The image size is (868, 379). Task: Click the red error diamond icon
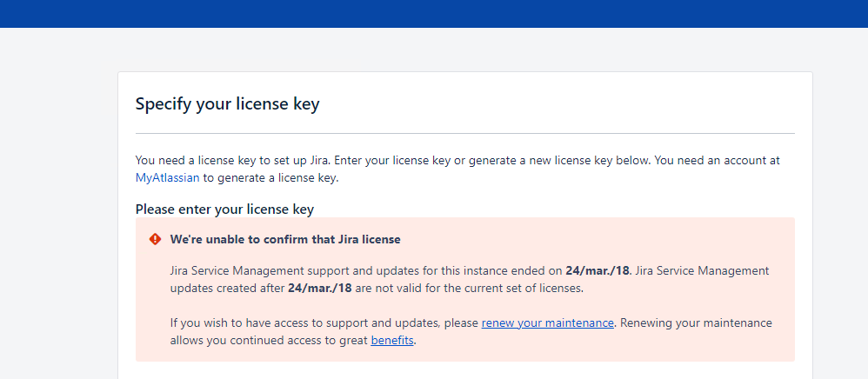click(155, 239)
